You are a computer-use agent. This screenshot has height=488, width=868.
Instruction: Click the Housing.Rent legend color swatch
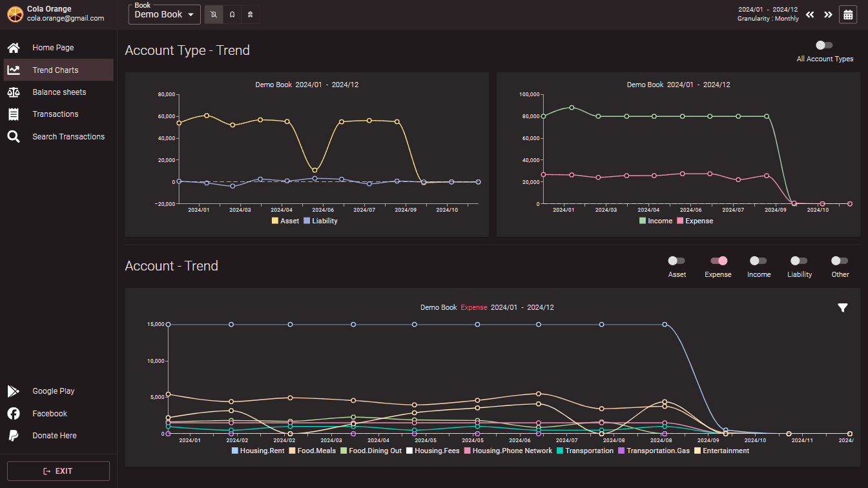click(235, 451)
